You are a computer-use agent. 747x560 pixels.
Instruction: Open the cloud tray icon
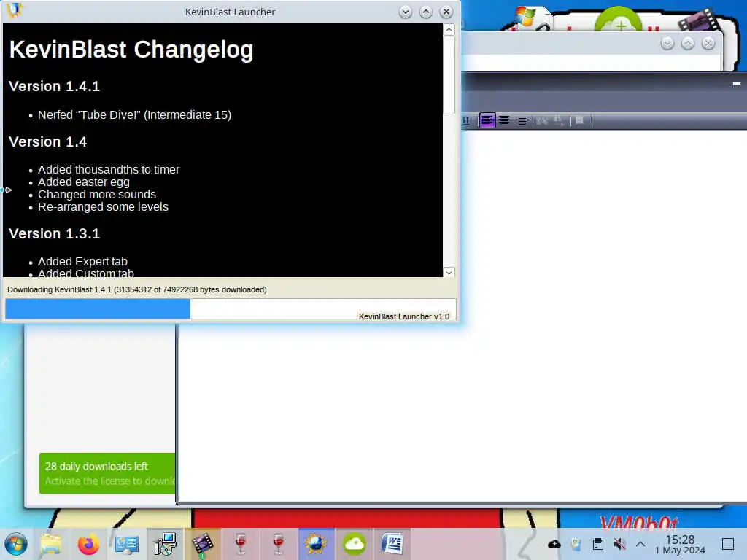click(x=554, y=544)
